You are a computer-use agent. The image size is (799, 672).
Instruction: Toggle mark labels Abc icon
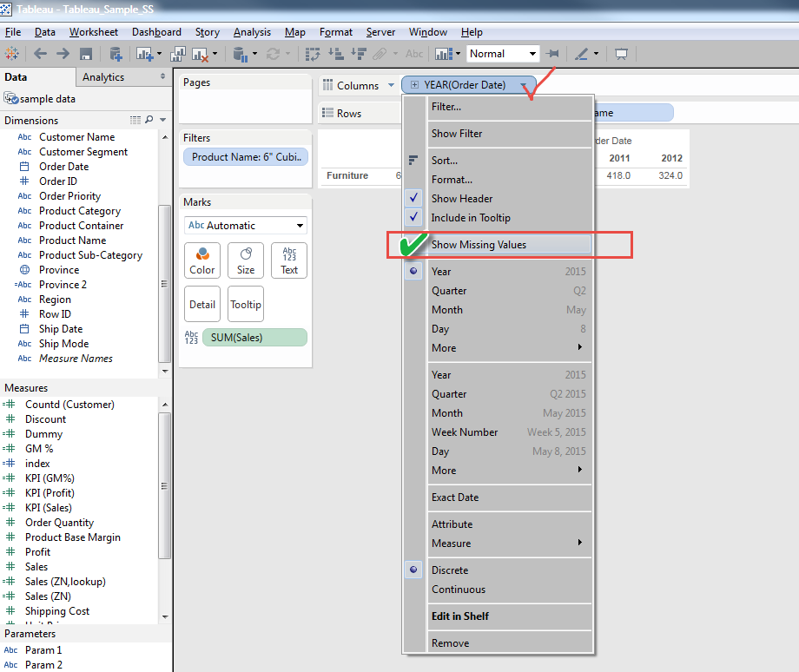click(x=414, y=54)
